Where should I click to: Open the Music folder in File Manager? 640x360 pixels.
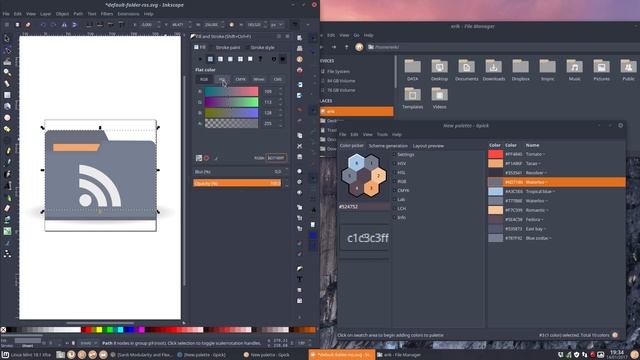[574, 70]
